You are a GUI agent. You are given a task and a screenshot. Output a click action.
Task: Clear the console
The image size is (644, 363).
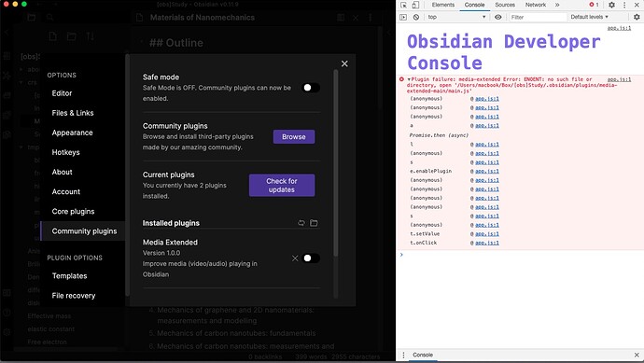416,17
